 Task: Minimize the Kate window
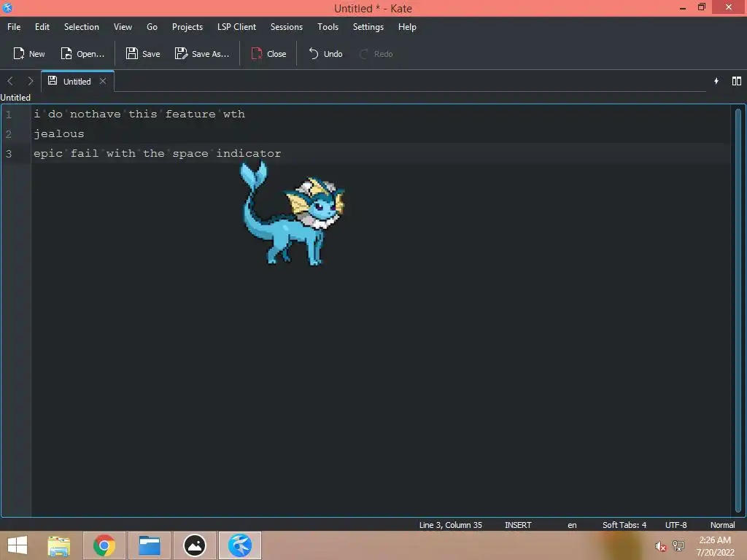click(x=683, y=7)
